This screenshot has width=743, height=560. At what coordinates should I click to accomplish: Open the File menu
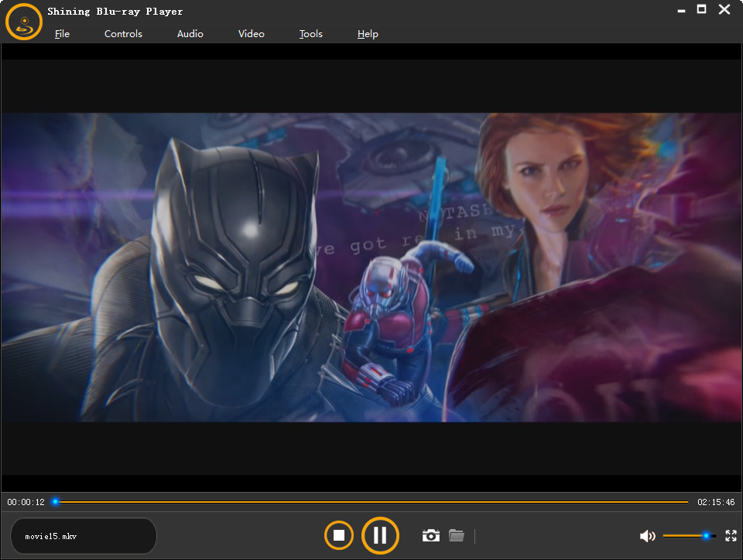click(x=62, y=33)
